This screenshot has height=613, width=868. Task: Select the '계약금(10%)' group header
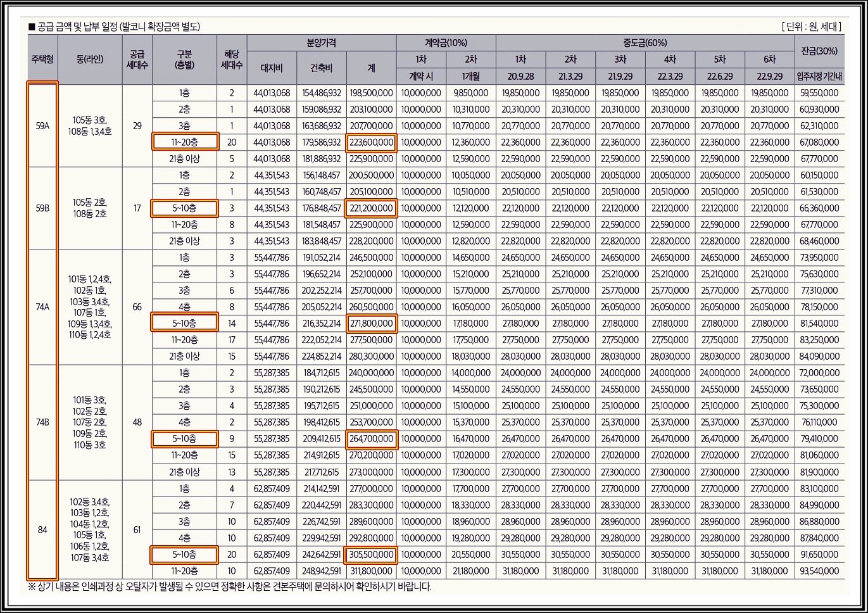[446, 43]
